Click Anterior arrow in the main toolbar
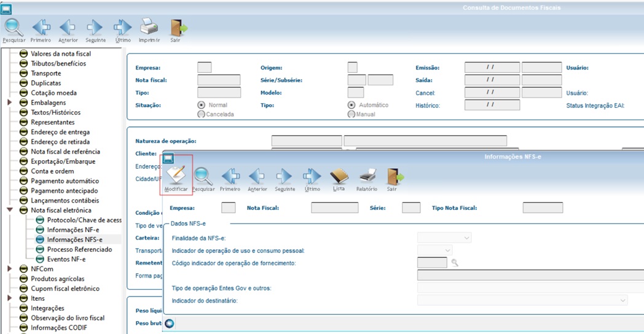Viewport: 644px width, 334px height. tap(68, 31)
